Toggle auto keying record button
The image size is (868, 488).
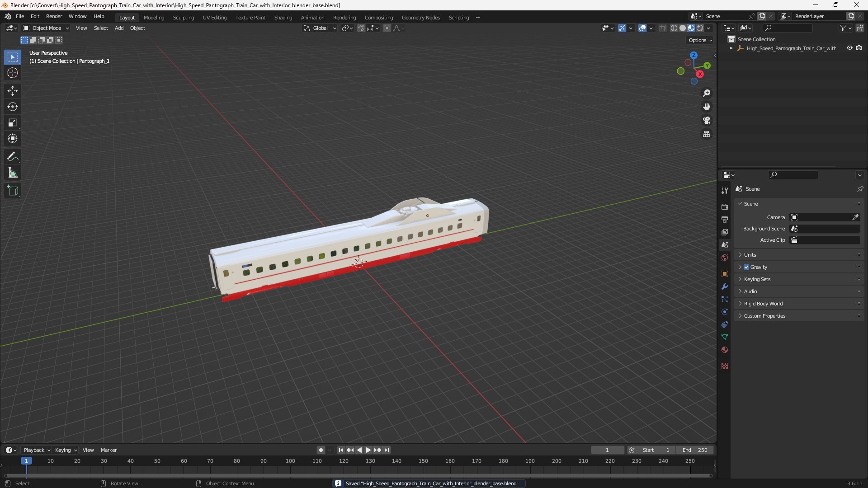[321, 450]
